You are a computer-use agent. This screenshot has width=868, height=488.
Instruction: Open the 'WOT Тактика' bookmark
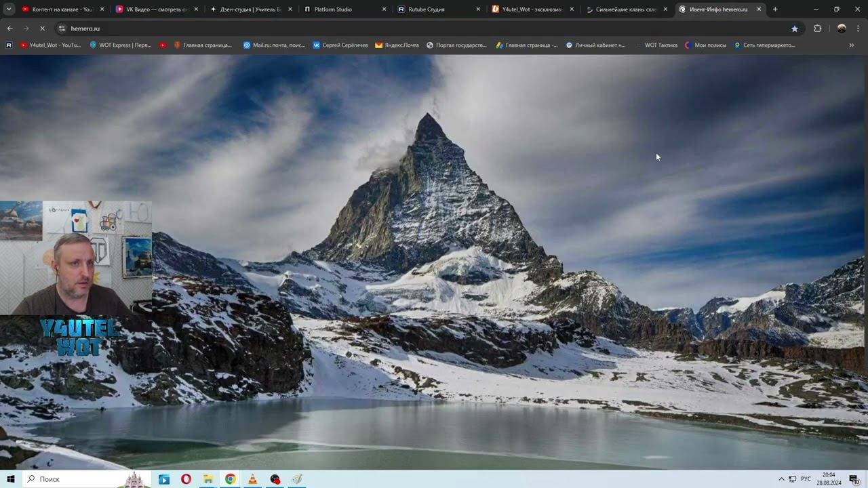[656, 45]
